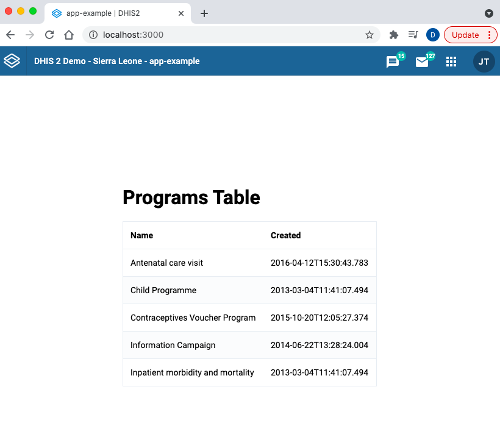Open the messages icon with 15 badge

(x=393, y=62)
